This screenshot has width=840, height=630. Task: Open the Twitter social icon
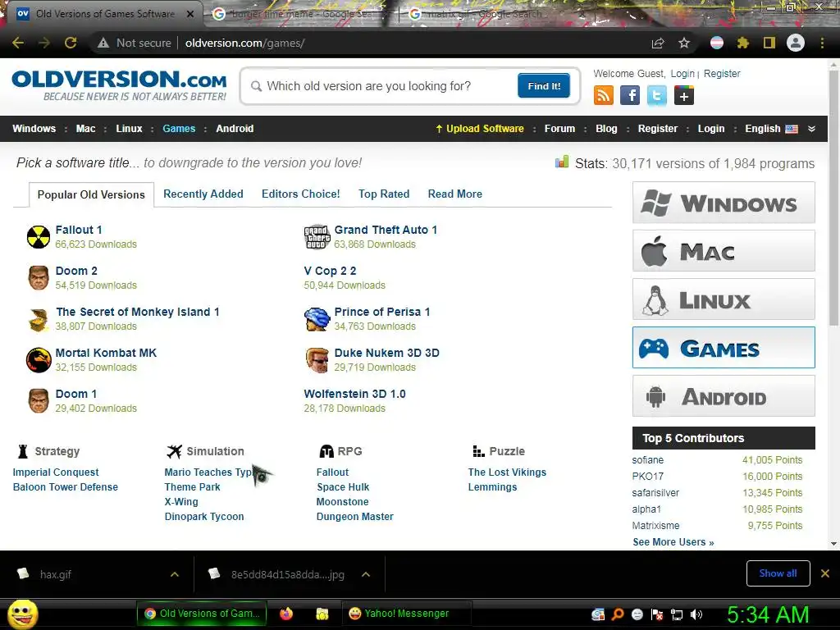tap(657, 96)
